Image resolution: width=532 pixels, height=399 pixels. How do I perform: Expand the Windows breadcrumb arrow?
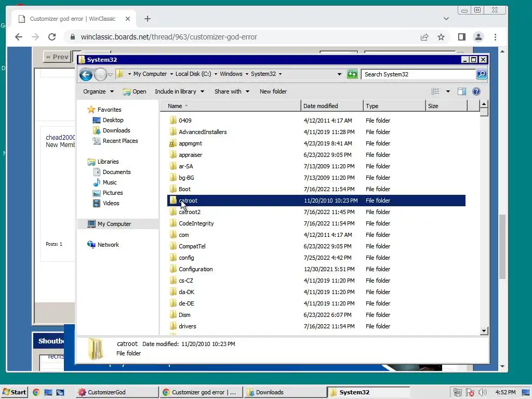point(247,74)
